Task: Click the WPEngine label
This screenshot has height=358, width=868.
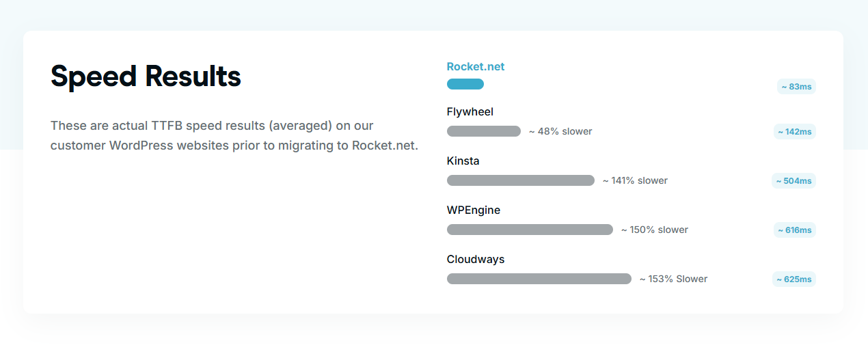Action: tap(474, 210)
